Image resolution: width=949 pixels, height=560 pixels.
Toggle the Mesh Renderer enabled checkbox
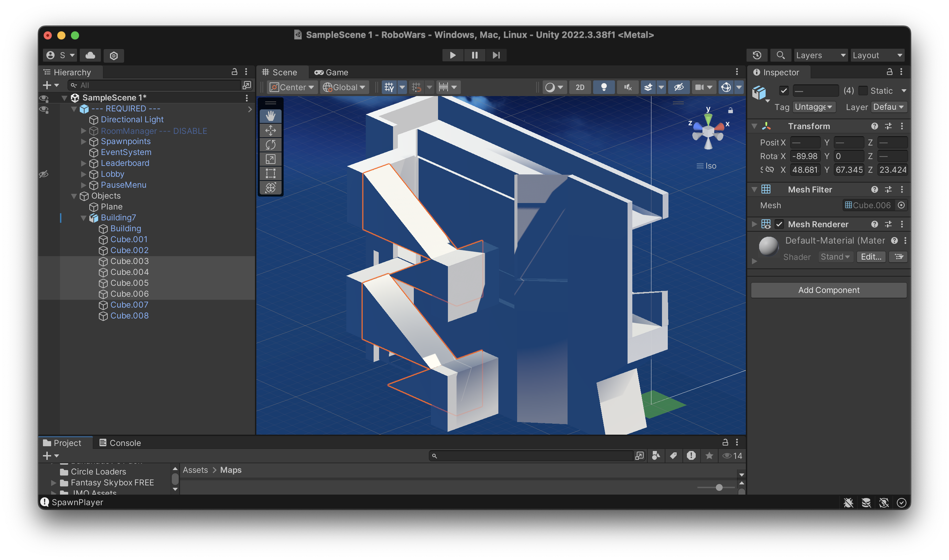(779, 224)
